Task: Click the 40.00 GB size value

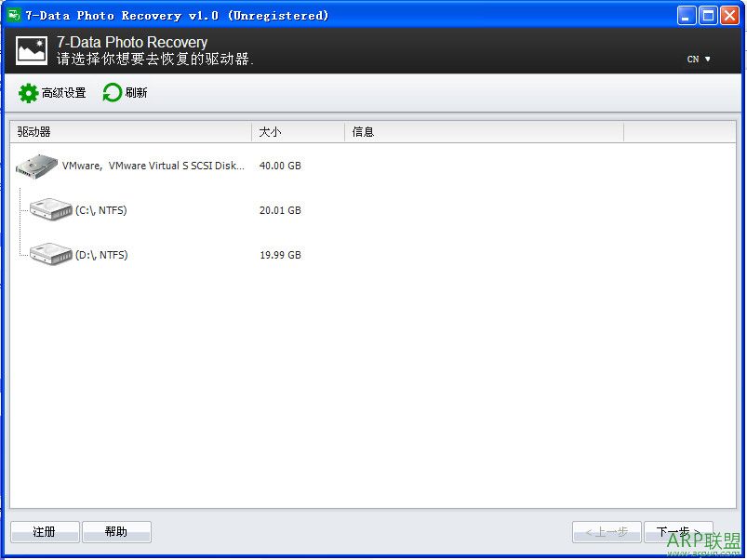Action: [x=280, y=166]
